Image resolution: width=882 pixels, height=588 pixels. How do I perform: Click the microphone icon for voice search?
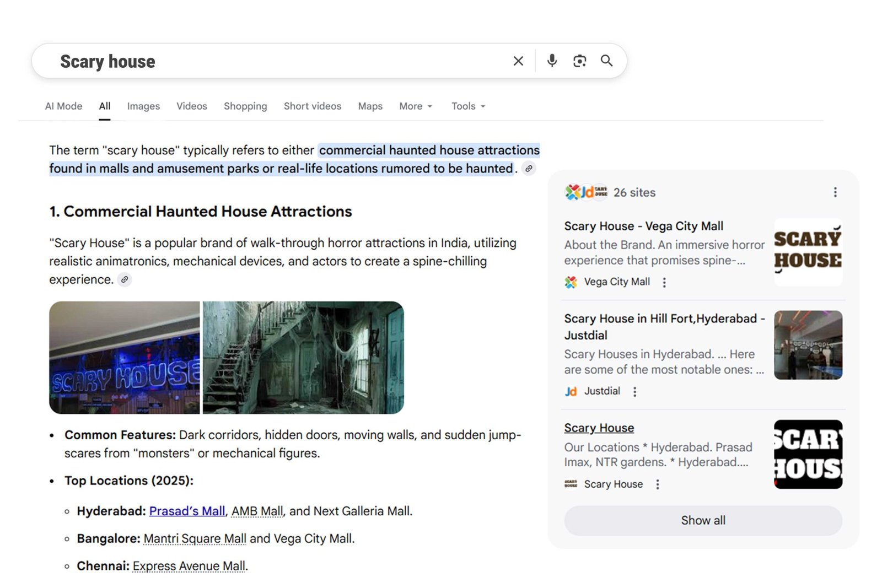[552, 61]
